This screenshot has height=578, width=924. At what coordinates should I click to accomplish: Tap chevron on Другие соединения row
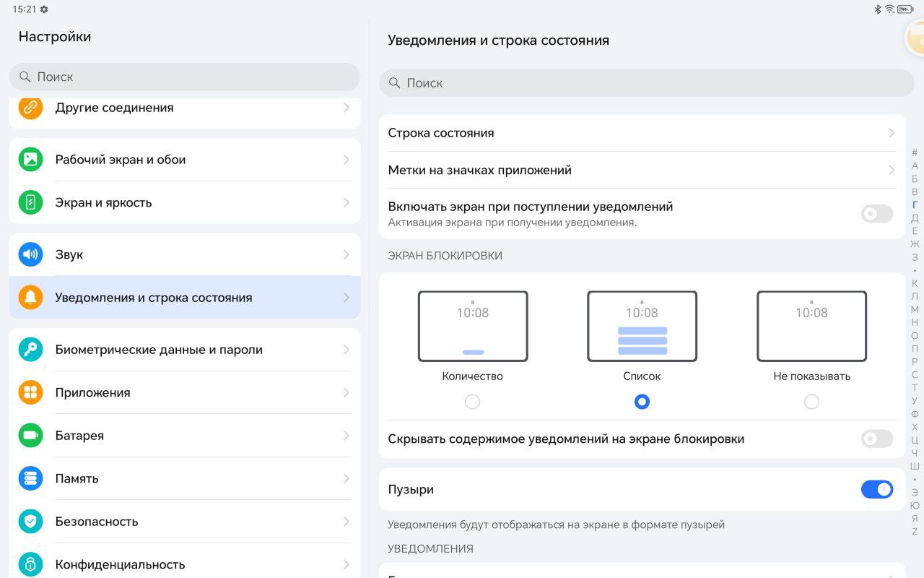coord(346,108)
